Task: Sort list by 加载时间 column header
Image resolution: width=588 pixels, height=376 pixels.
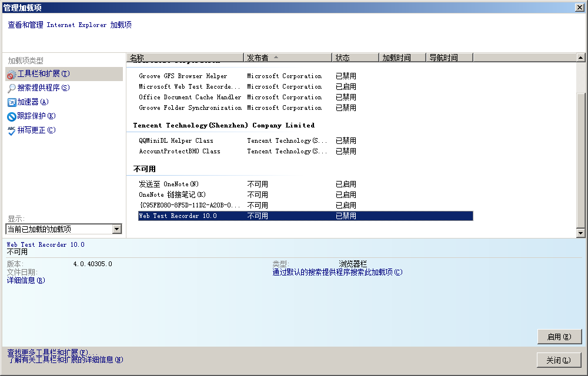Action: pyautogui.click(x=402, y=58)
